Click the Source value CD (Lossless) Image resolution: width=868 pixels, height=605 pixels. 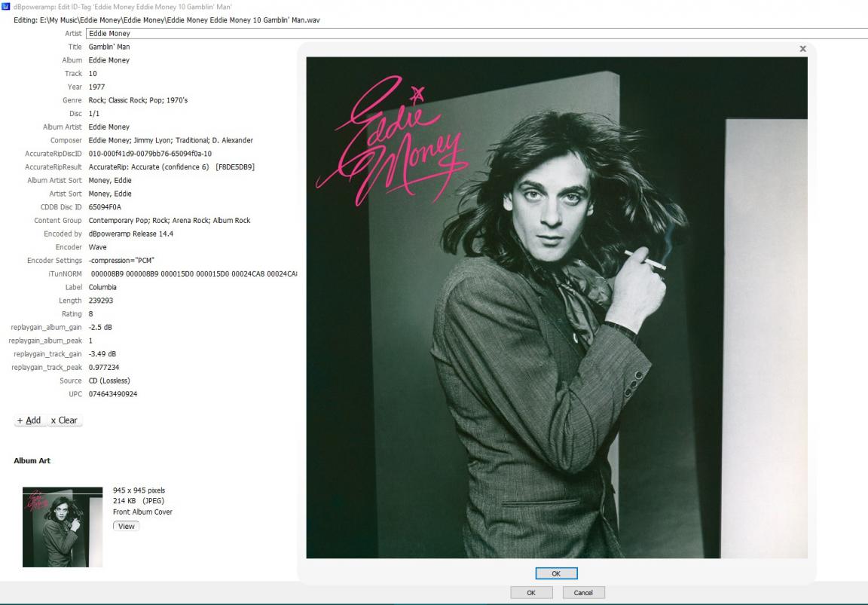tap(109, 380)
